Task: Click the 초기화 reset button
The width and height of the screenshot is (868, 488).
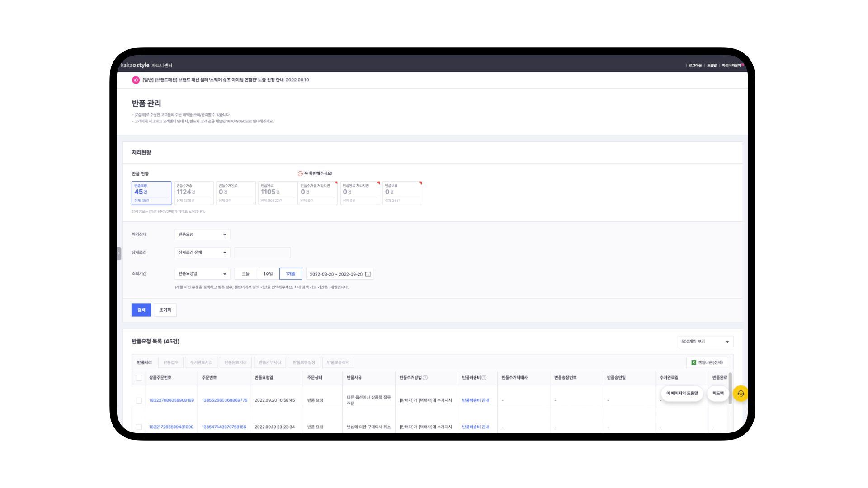Action: (x=165, y=310)
